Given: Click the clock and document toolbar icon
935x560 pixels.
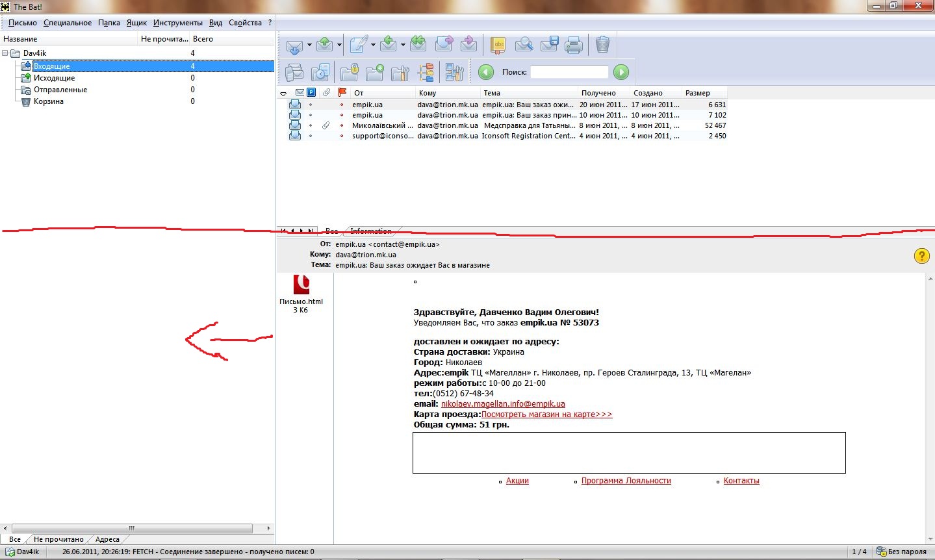Looking at the screenshot, I should click(320, 72).
